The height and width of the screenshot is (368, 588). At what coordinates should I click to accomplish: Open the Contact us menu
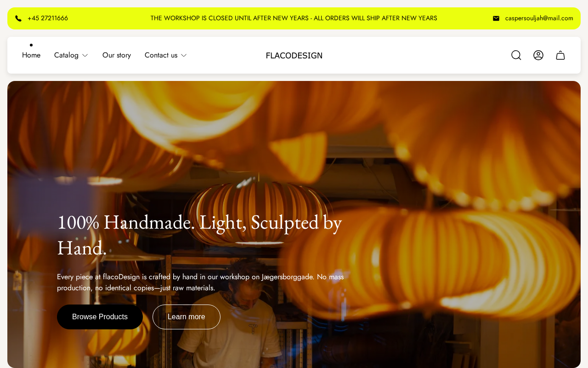point(161,55)
